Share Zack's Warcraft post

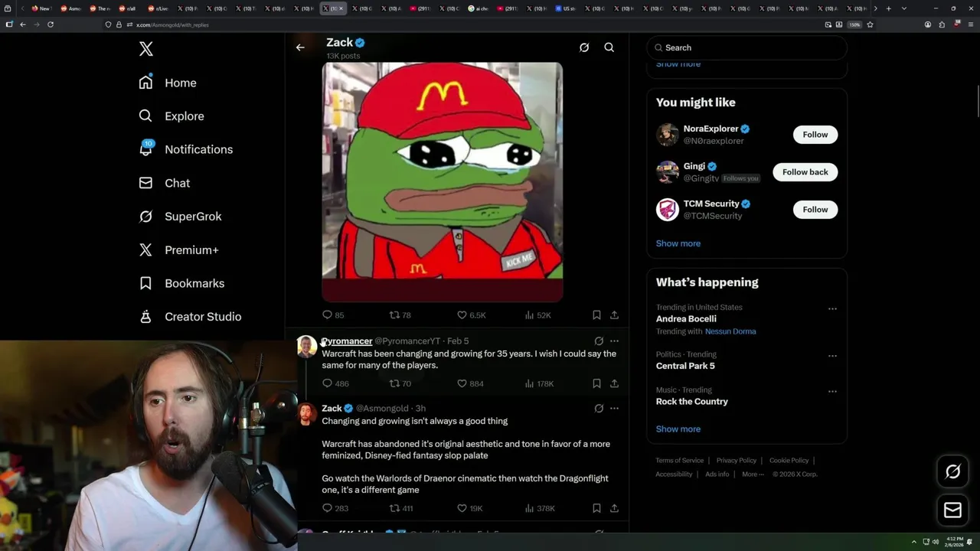coord(614,508)
